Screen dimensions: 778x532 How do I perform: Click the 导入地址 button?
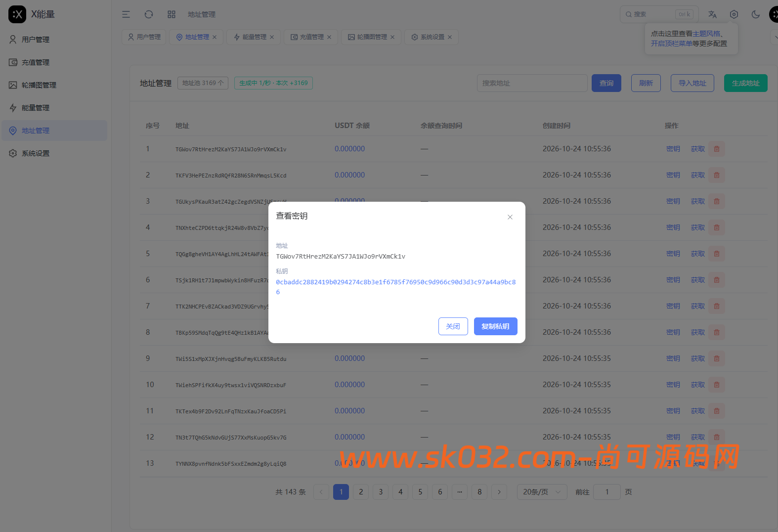coord(692,83)
